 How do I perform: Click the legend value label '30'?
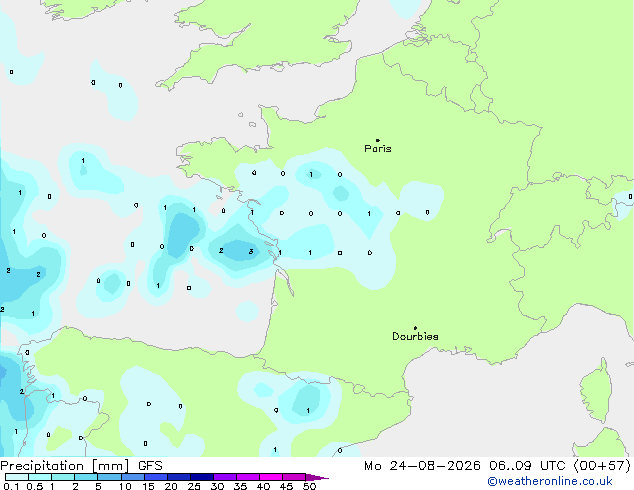pos(218,486)
